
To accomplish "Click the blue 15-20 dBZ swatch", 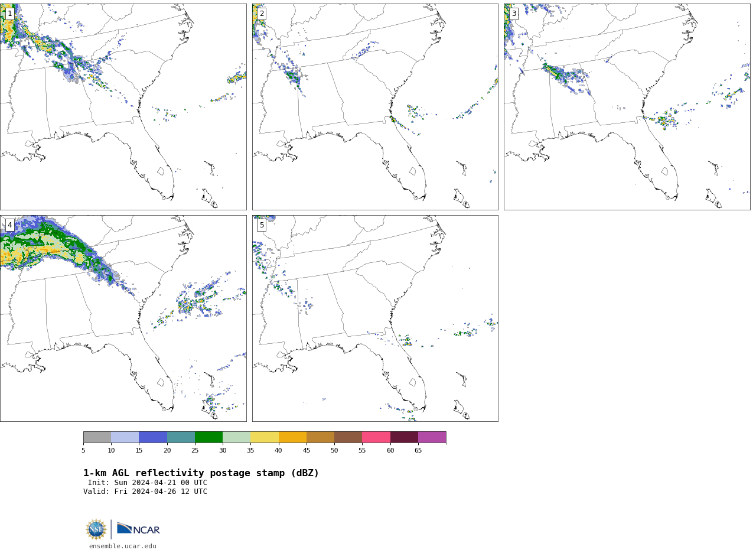I will click(x=153, y=437).
